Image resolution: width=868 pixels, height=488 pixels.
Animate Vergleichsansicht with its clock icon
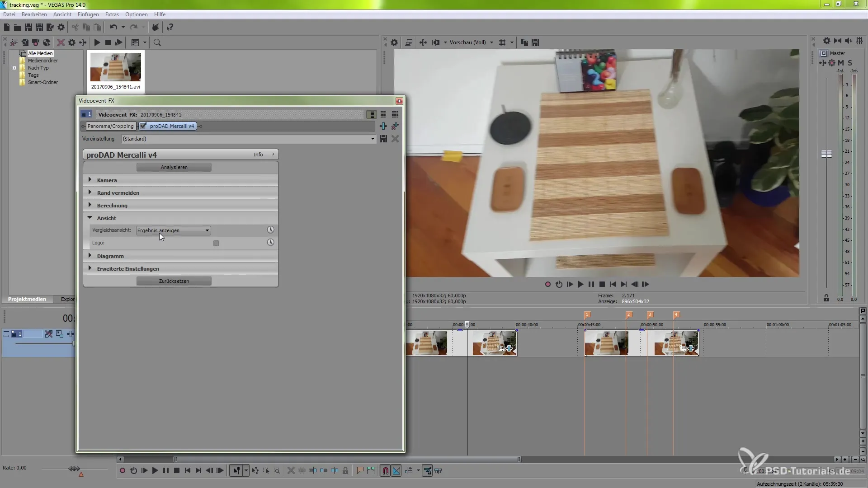270,230
